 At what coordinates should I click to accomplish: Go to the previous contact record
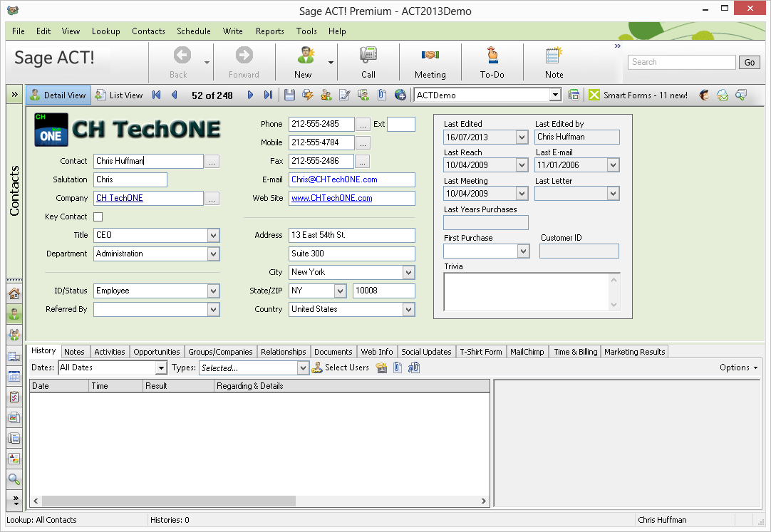pos(174,95)
